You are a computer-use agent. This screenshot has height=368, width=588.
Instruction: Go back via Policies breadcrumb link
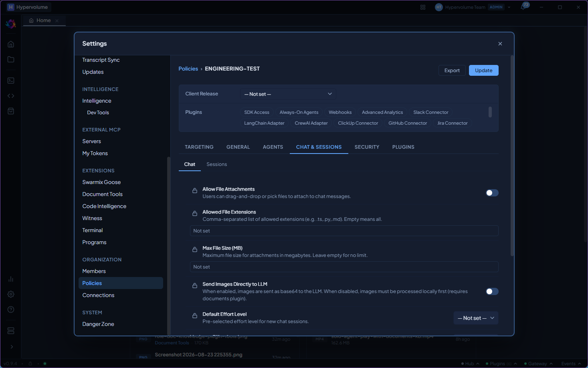point(188,69)
